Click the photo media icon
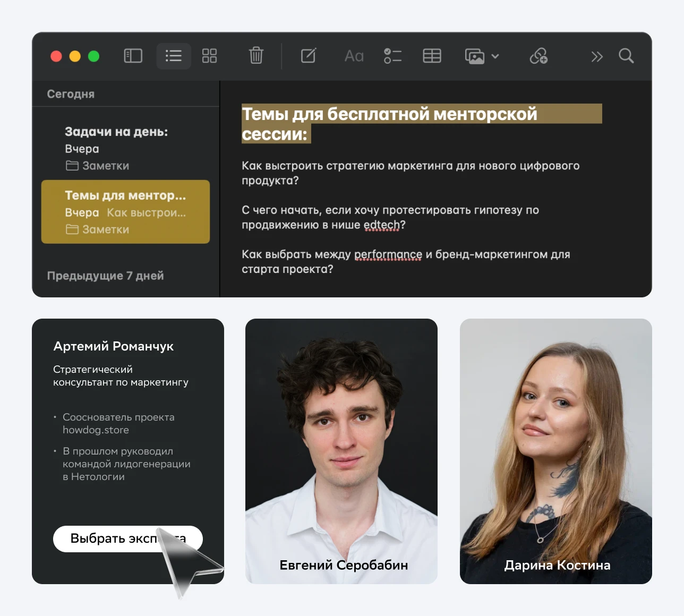 tap(474, 56)
